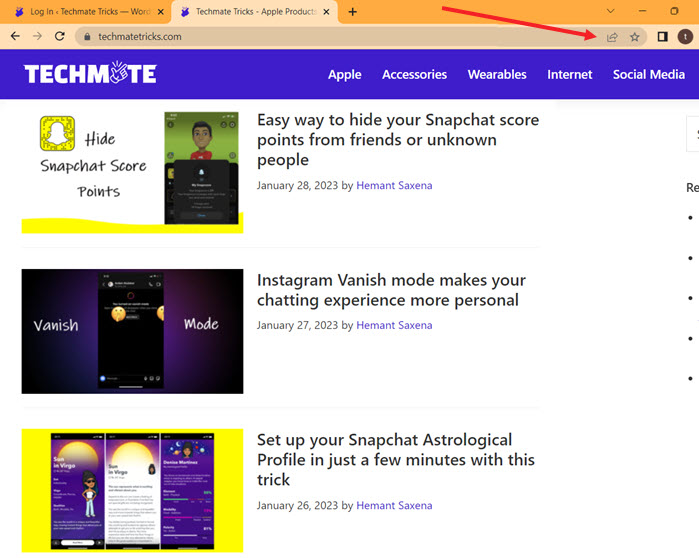Select the Techmate Tricks Apple Products tab

tap(254, 12)
